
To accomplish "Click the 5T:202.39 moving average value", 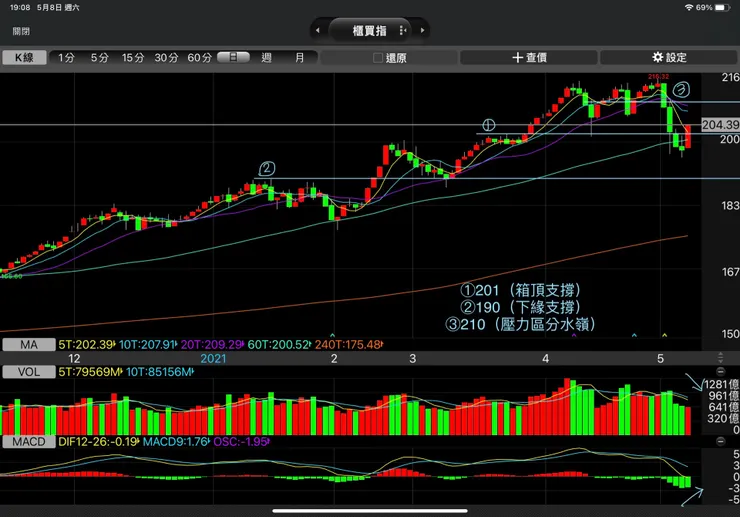I will 87,345.
